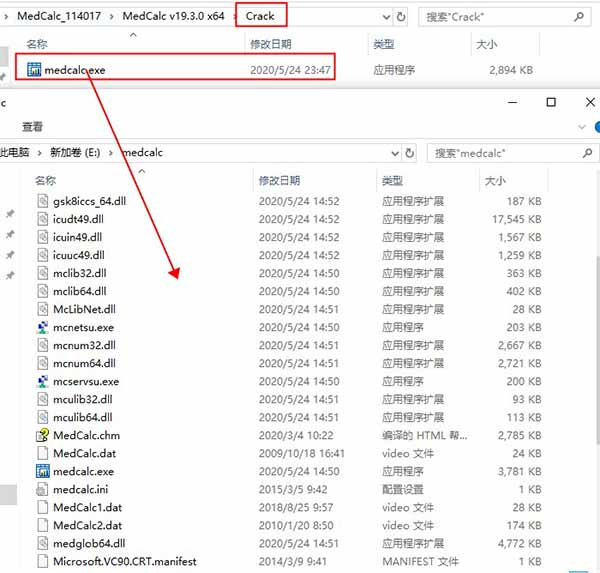
Task: Click 新加卷 (E:) breadcrumb
Action: tap(75, 153)
